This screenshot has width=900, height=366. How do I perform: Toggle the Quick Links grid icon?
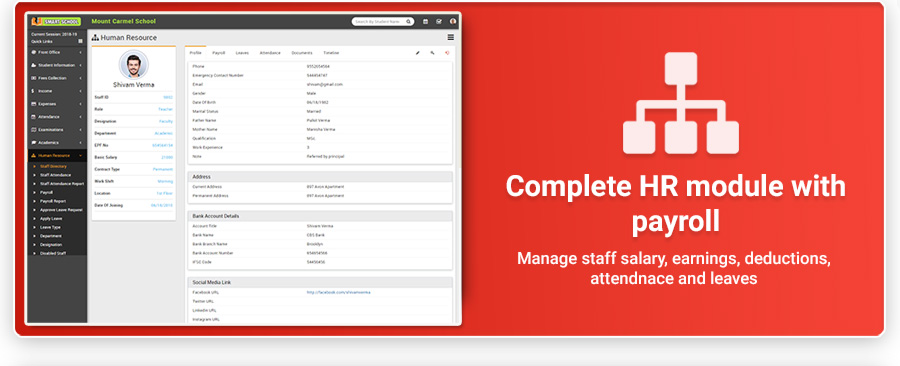click(80, 41)
